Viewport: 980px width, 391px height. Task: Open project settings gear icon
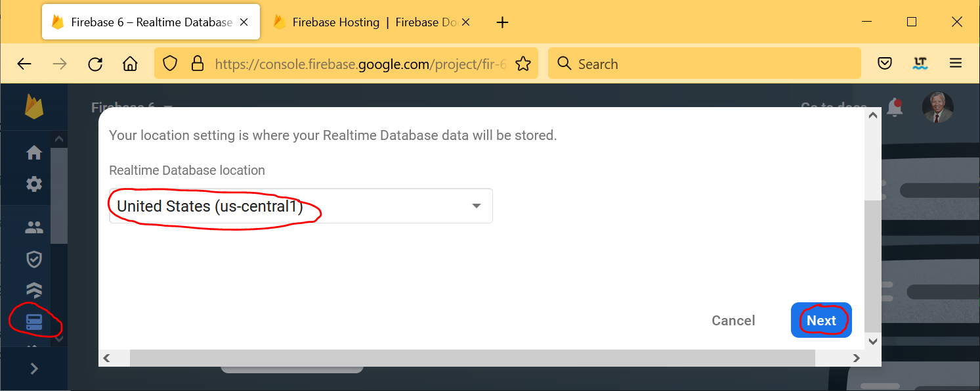34,184
